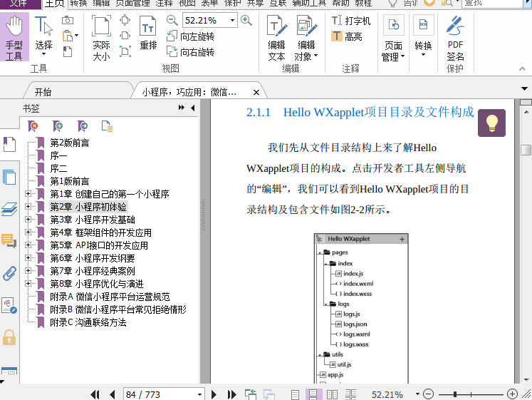Image resolution: width=532 pixels, height=400 pixels.
Task: Select the Typewriter (打字机) tool
Action: pos(351,21)
